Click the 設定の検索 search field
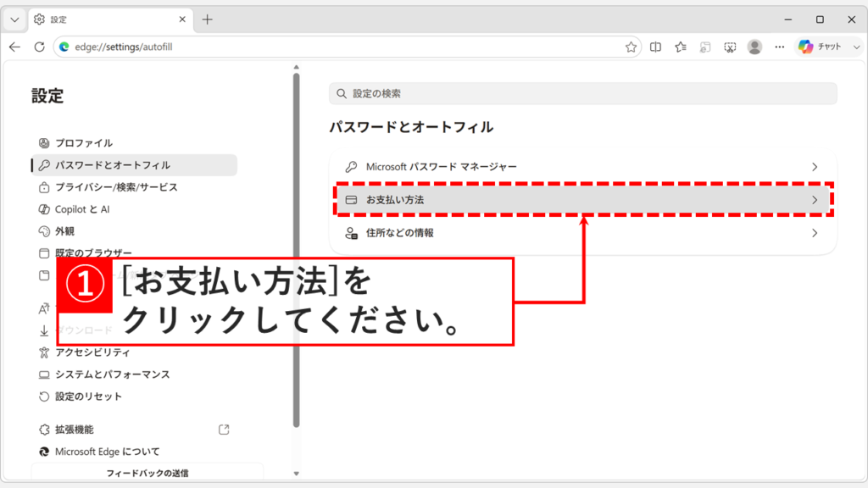The width and height of the screenshot is (868, 488). tap(583, 93)
